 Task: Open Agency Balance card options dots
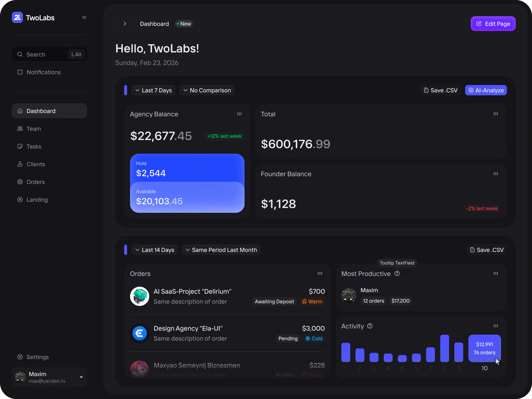click(x=239, y=114)
